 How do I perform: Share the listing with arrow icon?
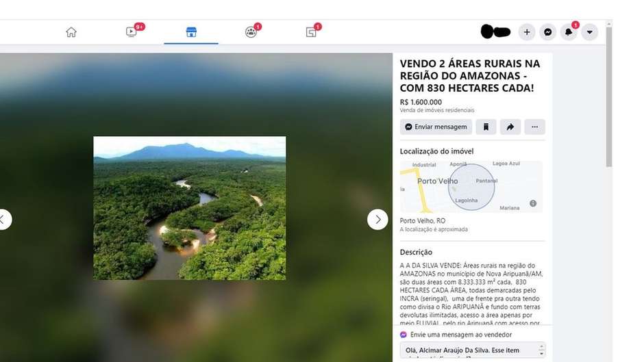click(510, 127)
